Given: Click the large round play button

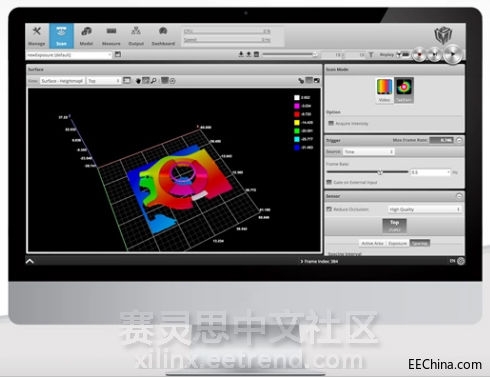Looking at the screenshot, I should pos(453,54).
